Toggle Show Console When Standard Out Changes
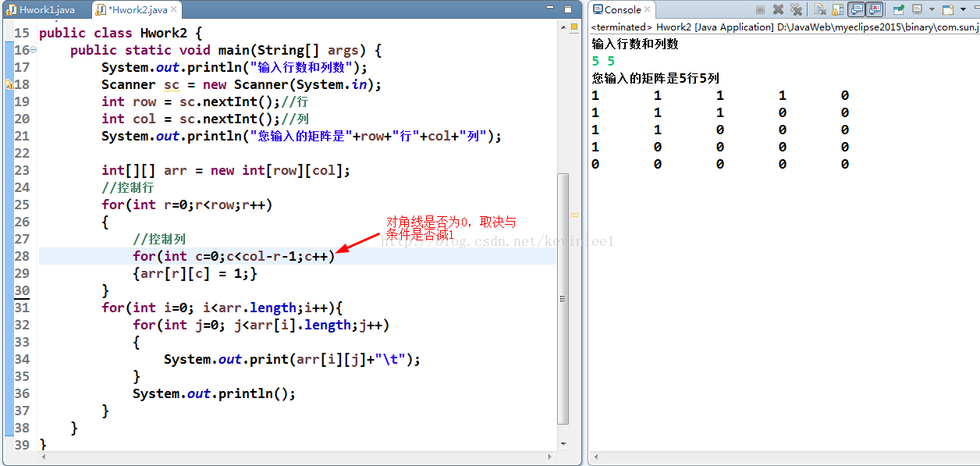980x466 pixels. (x=856, y=9)
